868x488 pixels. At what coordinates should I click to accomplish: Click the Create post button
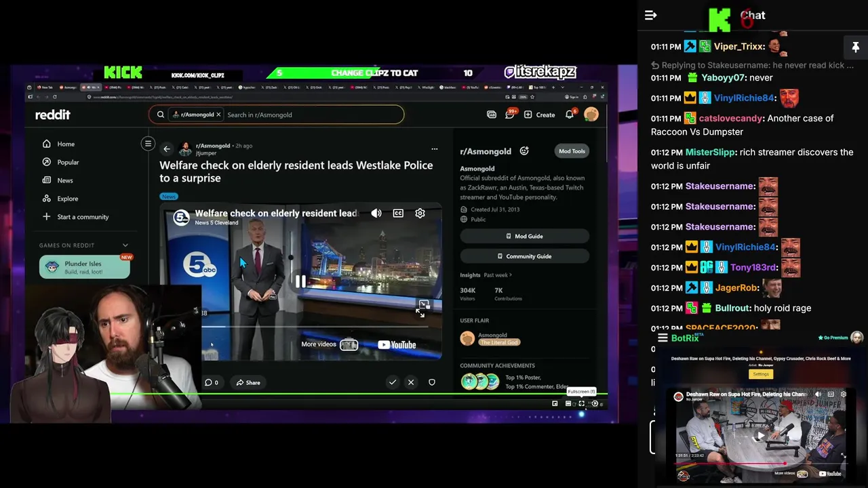pos(539,115)
